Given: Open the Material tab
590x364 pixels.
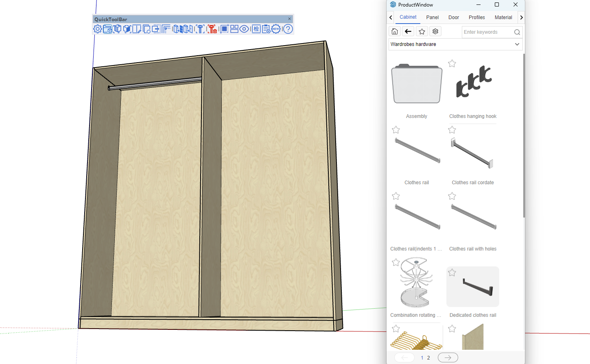Looking at the screenshot, I should click(503, 17).
